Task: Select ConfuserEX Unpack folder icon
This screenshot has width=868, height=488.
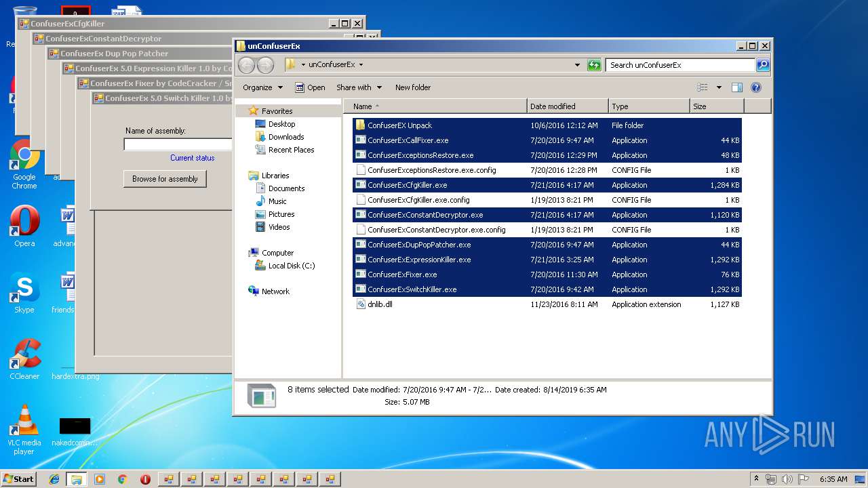Action: [361, 125]
